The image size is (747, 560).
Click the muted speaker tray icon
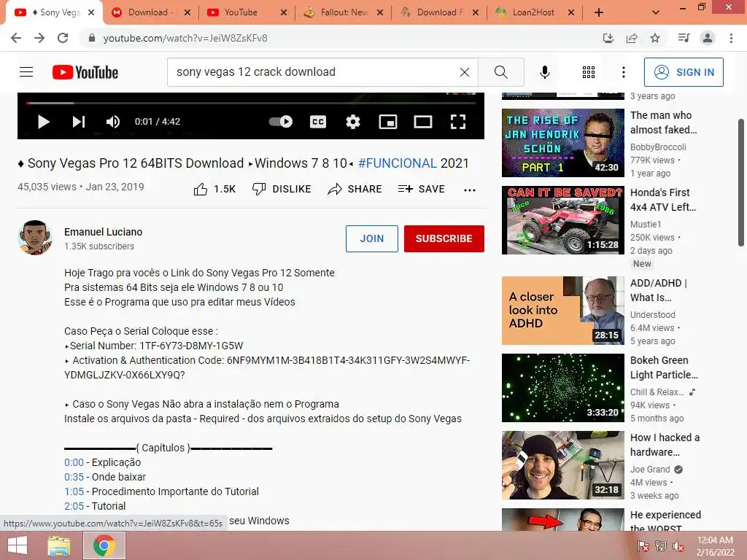678,546
